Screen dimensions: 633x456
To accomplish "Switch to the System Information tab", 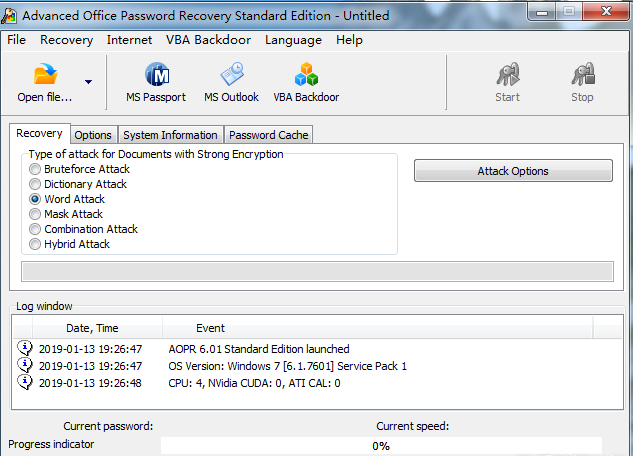I will pyautogui.click(x=170, y=135).
